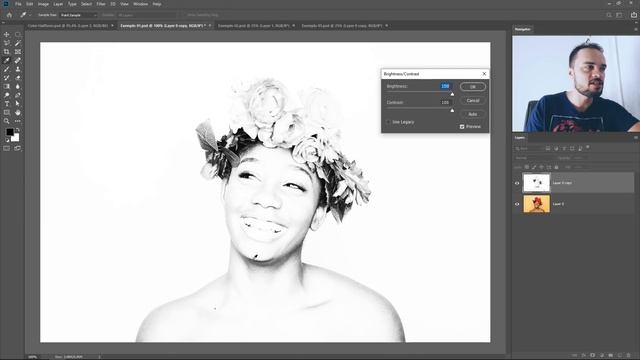The image size is (640, 360).
Task: Click the Home icon in options bar
Action: [9, 15]
